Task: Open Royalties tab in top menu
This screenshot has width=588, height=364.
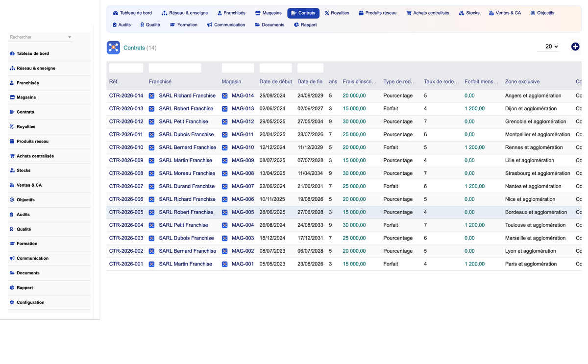Action: [337, 13]
